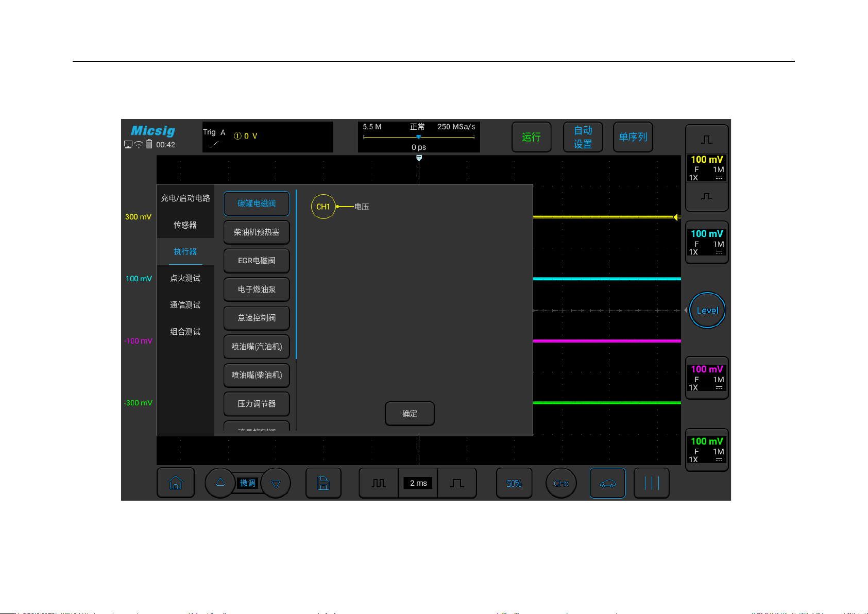Viewport: 868px width, 614px height.
Task: Open yellow channel 100 mV settings
Action: pyautogui.click(x=707, y=168)
